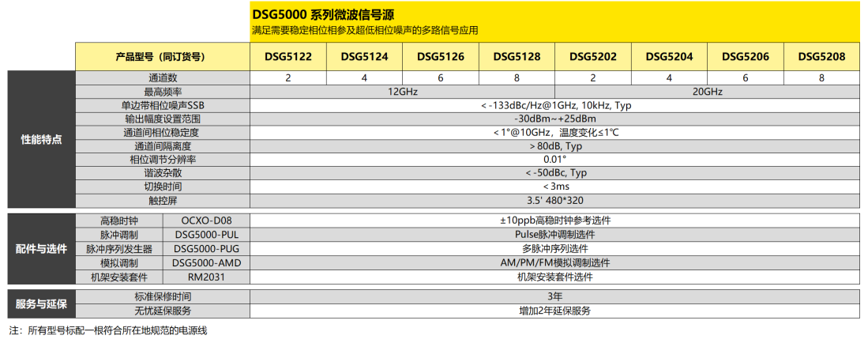The image size is (868, 343).
Task: Select the '单边带相位噪声SSB' row label
Action: (163, 105)
